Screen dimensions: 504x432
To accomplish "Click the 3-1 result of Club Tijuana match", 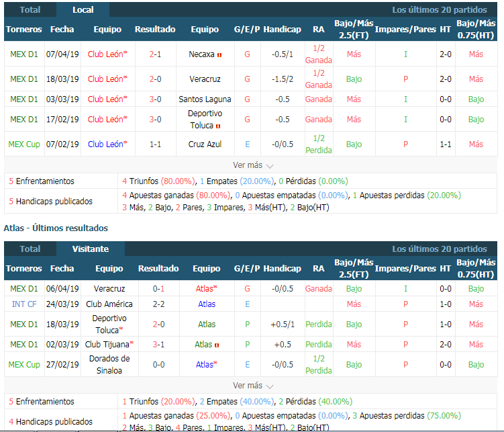I will [158, 345].
